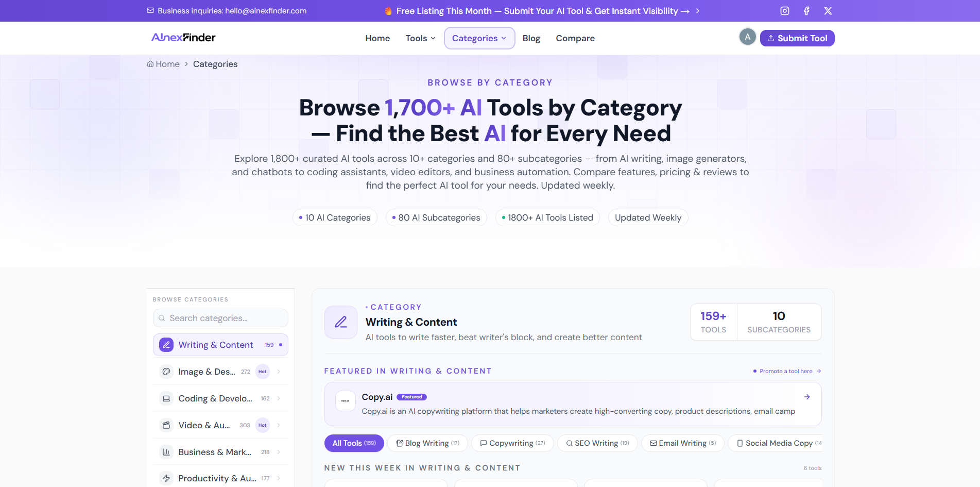Screen dimensions: 980x487
Task: Open the Instagram social icon
Action: [785, 11]
